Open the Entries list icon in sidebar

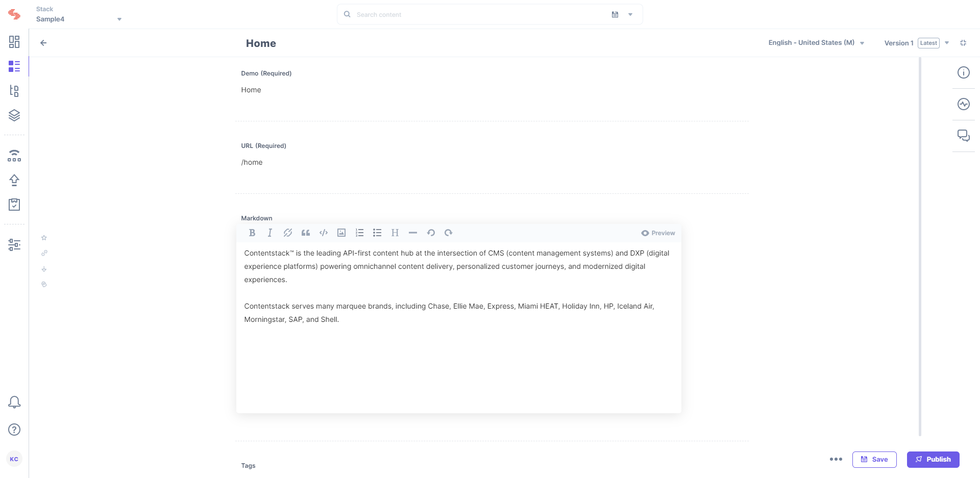[14, 66]
